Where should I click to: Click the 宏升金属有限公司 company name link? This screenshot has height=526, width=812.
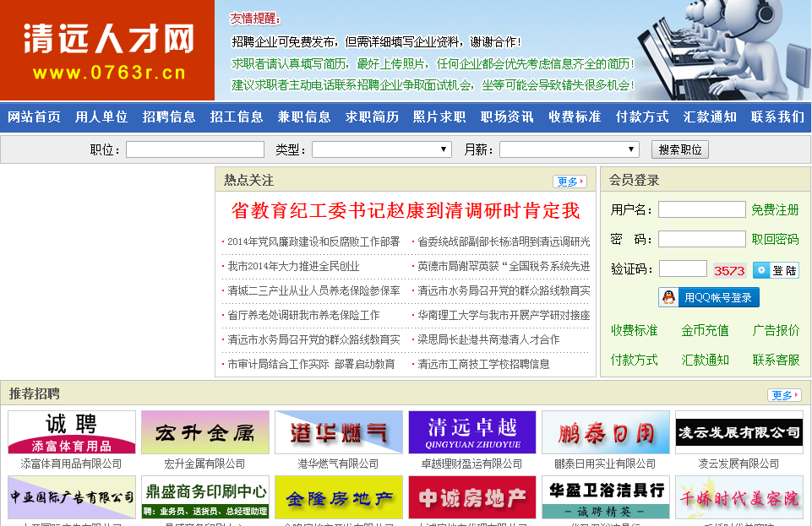coord(204,464)
